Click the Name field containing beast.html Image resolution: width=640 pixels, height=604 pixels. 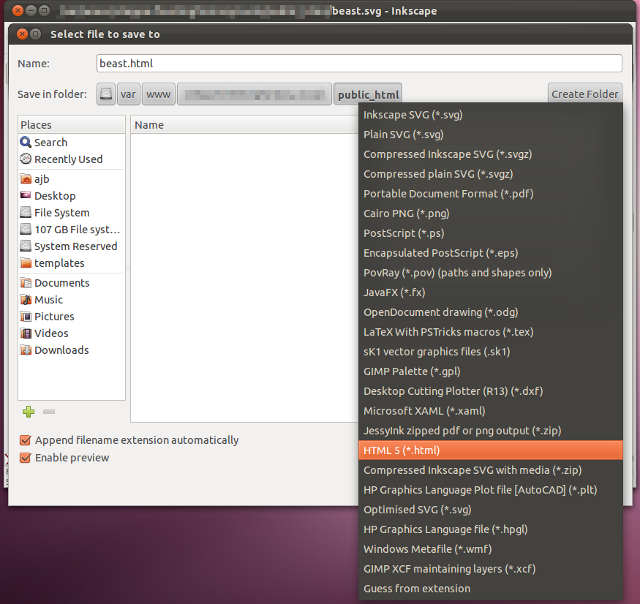pyautogui.click(x=358, y=63)
